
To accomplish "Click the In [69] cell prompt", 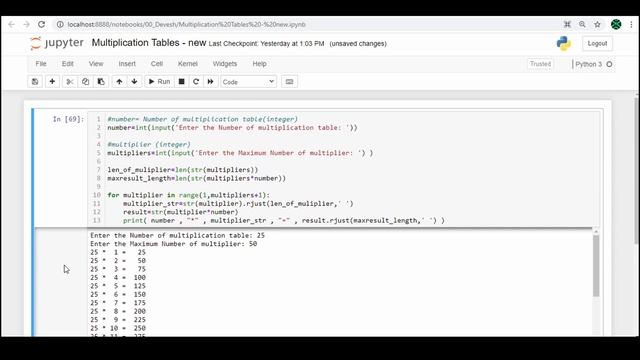I will [68, 119].
